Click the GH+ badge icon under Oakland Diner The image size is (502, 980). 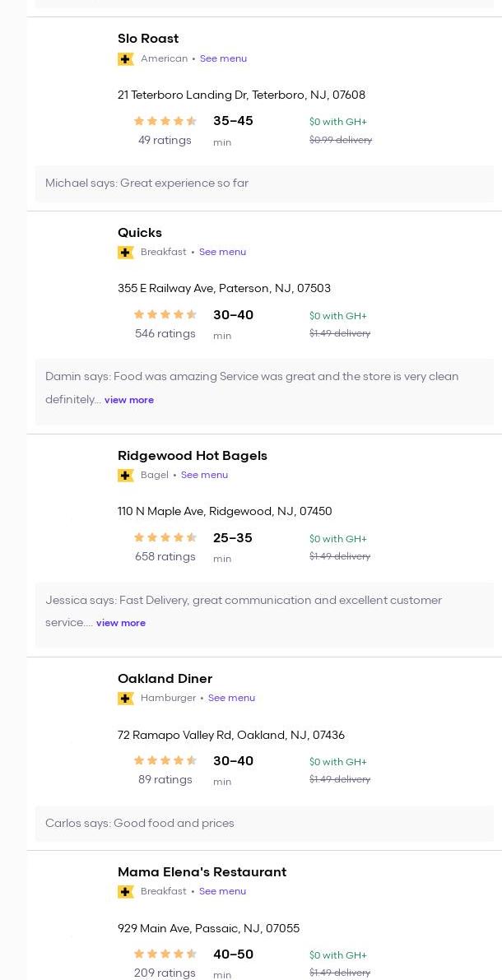tap(125, 699)
